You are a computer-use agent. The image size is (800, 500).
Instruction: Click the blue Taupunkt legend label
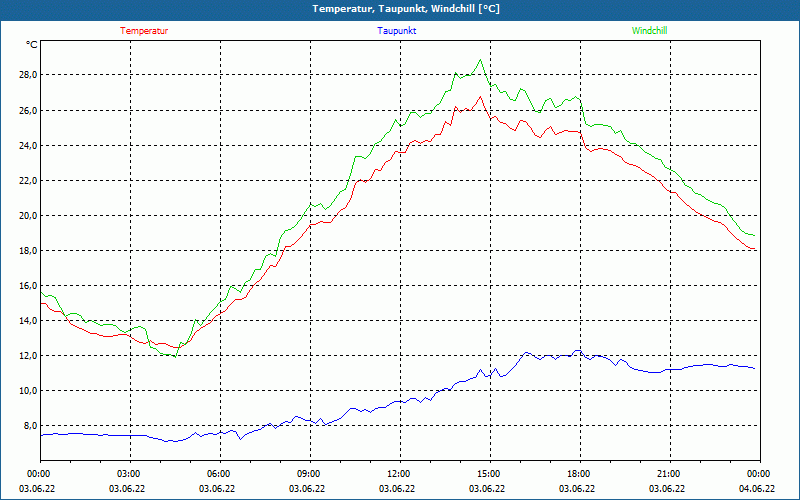[x=396, y=31]
